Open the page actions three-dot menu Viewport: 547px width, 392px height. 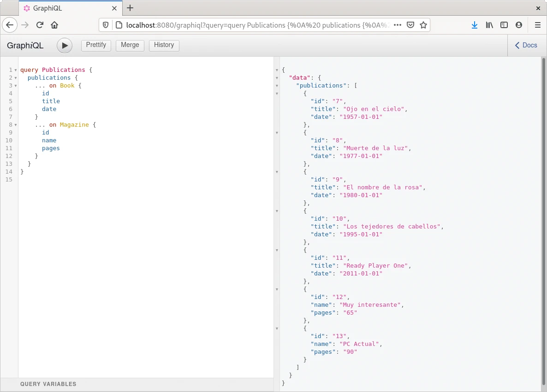coord(397,25)
